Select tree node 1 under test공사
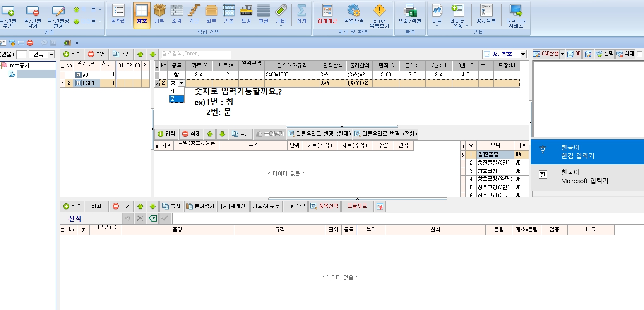Image resolution: width=644 pixels, height=310 pixels. (x=19, y=74)
